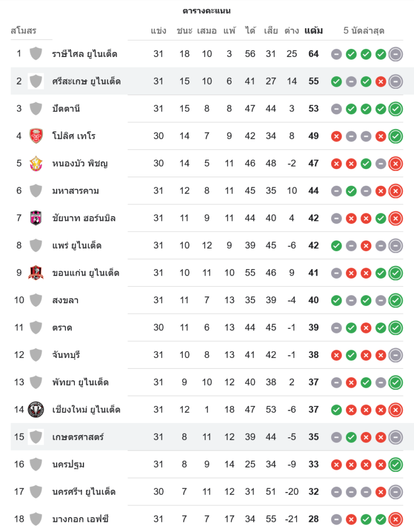Click ราชีไศล ยูไนเต็ด's latest match draw icon
Image resolution: width=414 pixels, height=532 pixels.
pos(395,54)
